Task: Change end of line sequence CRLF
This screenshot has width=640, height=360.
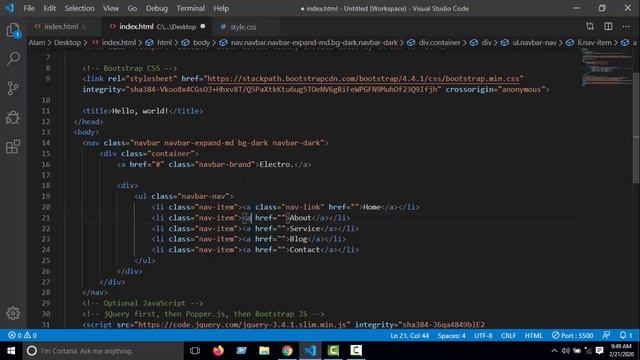Action: tap(508, 336)
